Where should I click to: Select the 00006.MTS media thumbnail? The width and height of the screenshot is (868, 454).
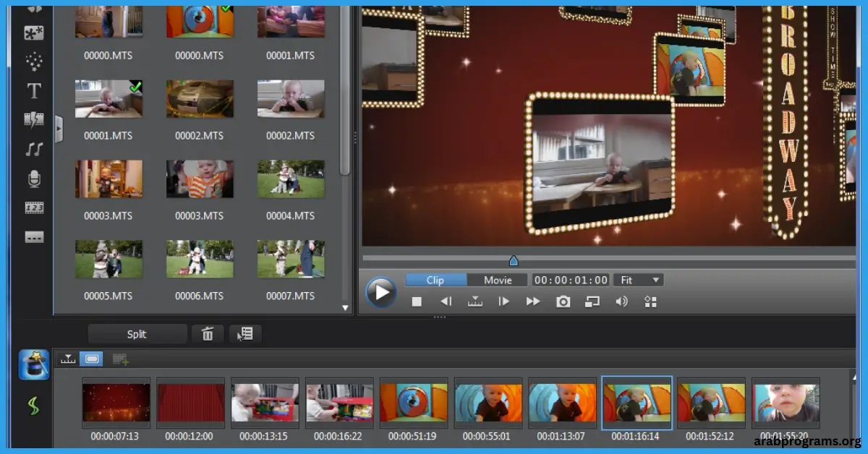coord(199,259)
